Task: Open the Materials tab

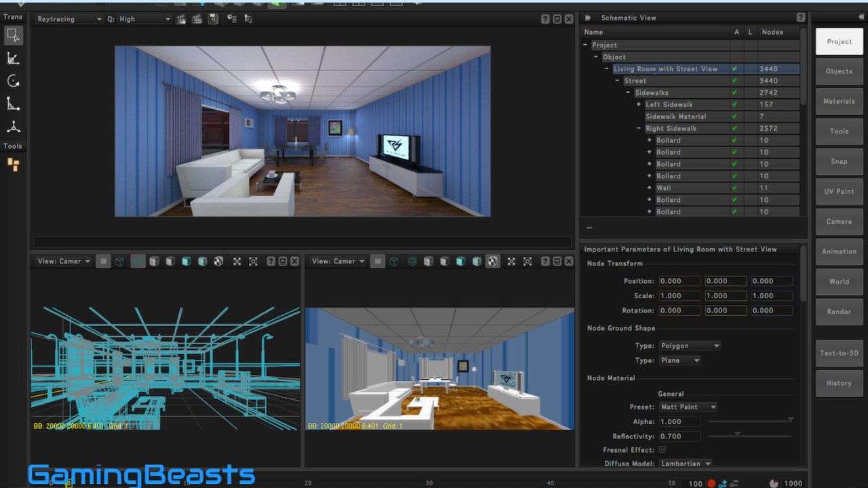Action: click(839, 101)
